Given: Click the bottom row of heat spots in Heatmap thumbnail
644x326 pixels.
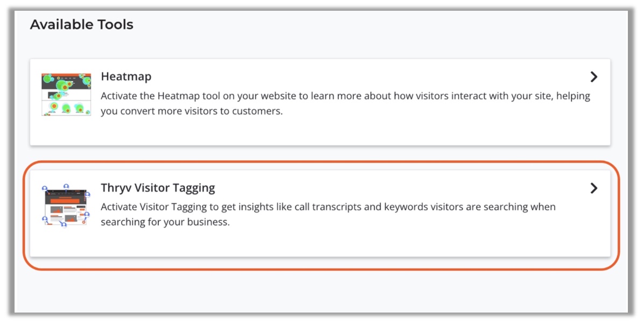Looking at the screenshot, I should pyautogui.click(x=66, y=108).
